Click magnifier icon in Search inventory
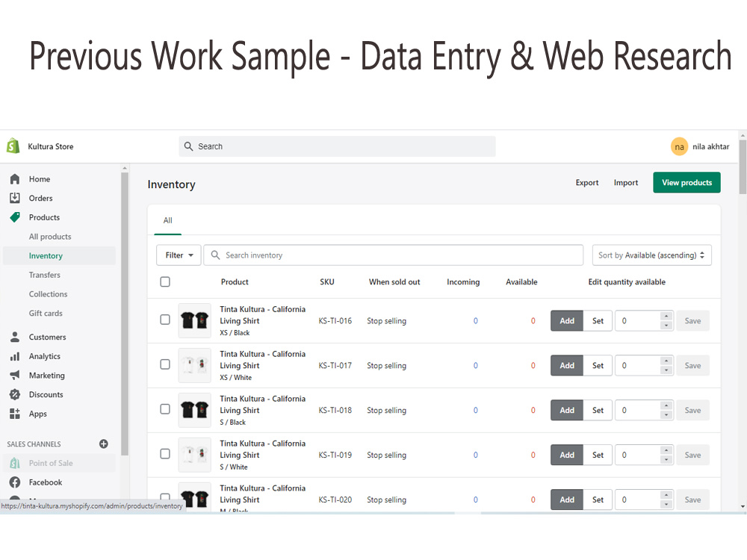 click(215, 255)
